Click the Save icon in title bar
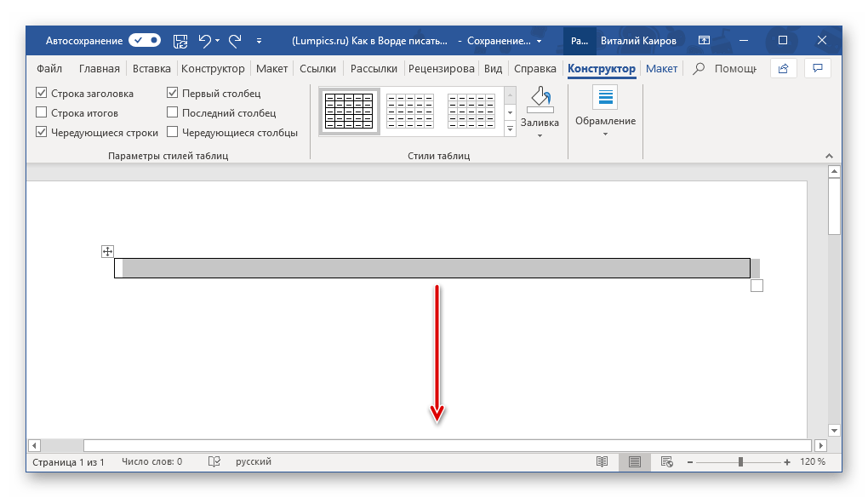868x498 pixels. pos(180,40)
